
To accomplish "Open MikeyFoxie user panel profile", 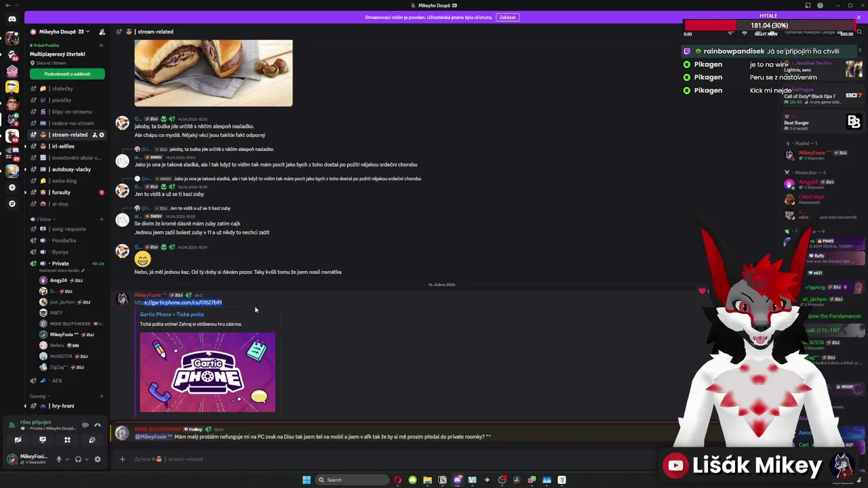I will click(x=28, y=459).
